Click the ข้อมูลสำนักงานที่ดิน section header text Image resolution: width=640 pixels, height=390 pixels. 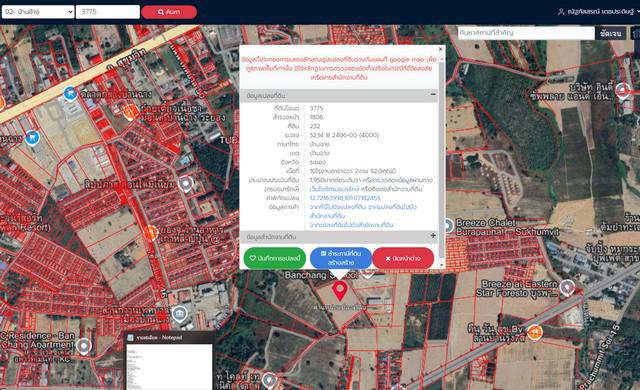point(271,237)
